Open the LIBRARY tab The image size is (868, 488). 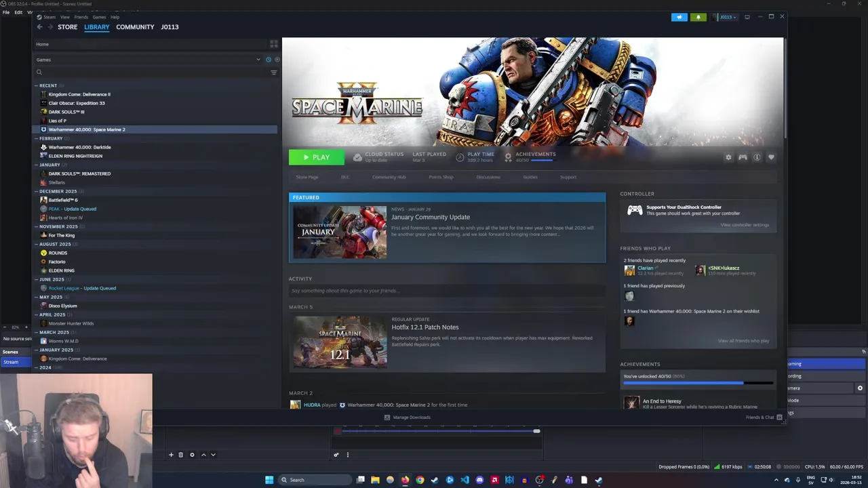click(x=96, y=27)
